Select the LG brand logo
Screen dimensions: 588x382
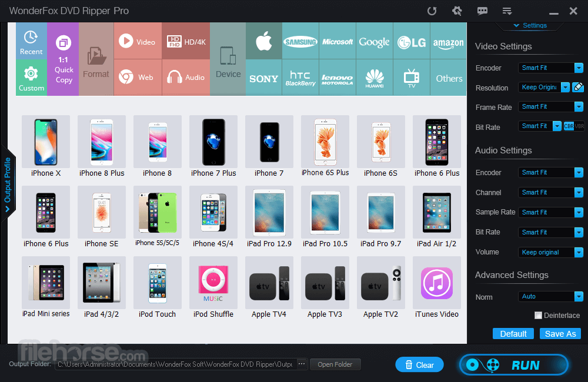tap(412, 41)
